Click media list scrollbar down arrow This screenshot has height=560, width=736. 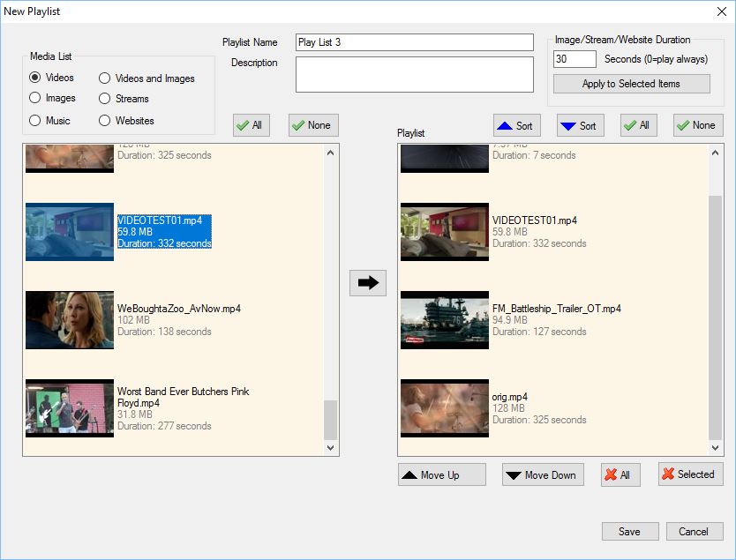[x=330, y=448]
